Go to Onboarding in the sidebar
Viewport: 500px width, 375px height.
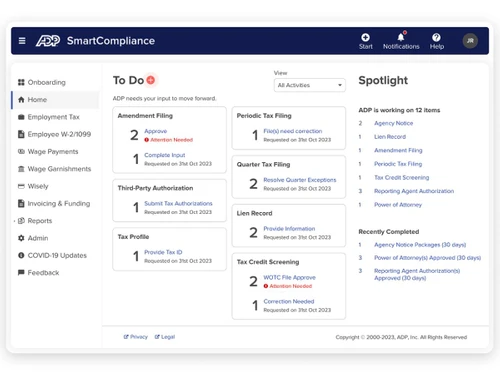tap(46, 82)
